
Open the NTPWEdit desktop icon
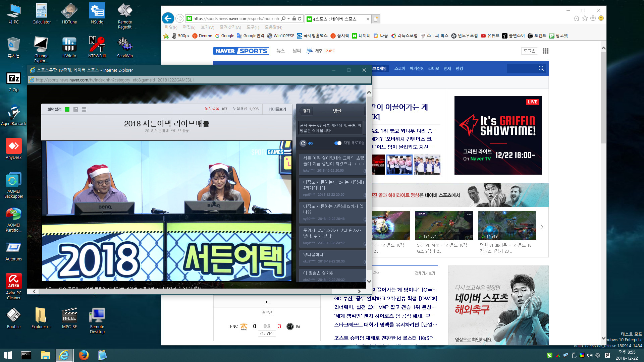click(x=97, y=47)
